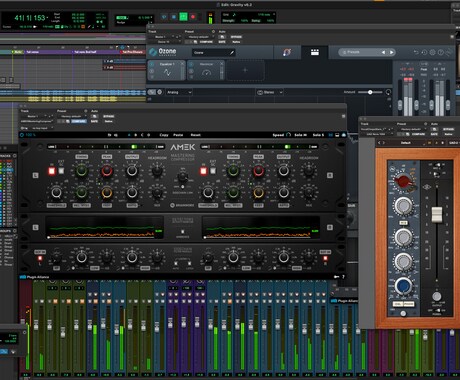Open Ozone Master Assistant icon
460x380 pixels.
pos(287,52)
